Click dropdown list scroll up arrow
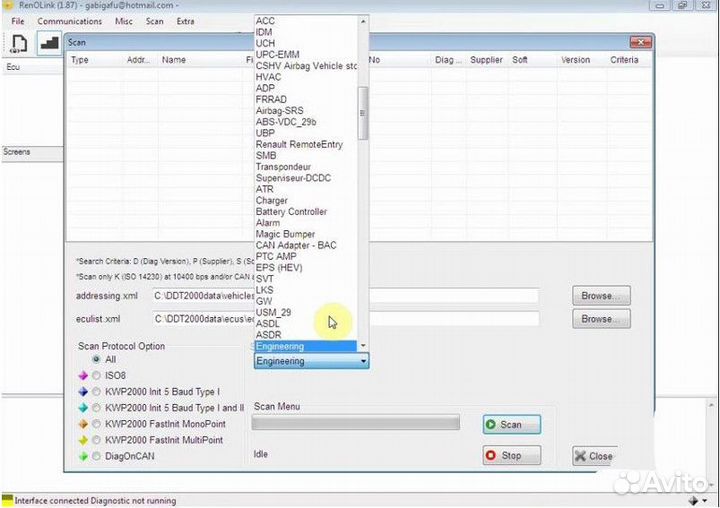Viewport: 720px width, 508px height. click(x=363, y=21)
